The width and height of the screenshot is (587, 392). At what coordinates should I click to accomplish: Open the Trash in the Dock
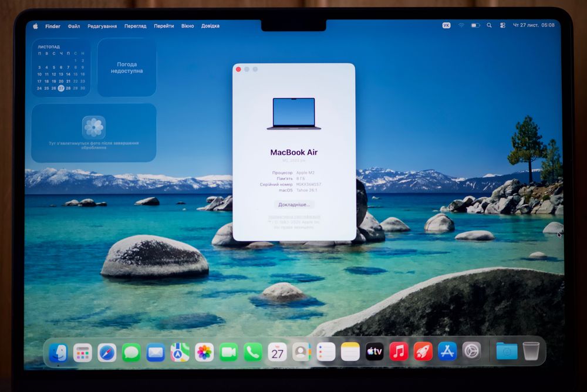(531, 351)
